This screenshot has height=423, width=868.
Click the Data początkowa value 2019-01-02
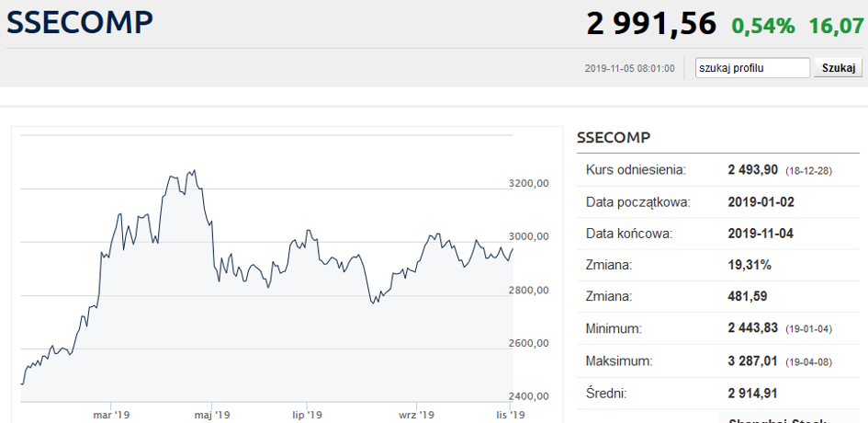761,202
